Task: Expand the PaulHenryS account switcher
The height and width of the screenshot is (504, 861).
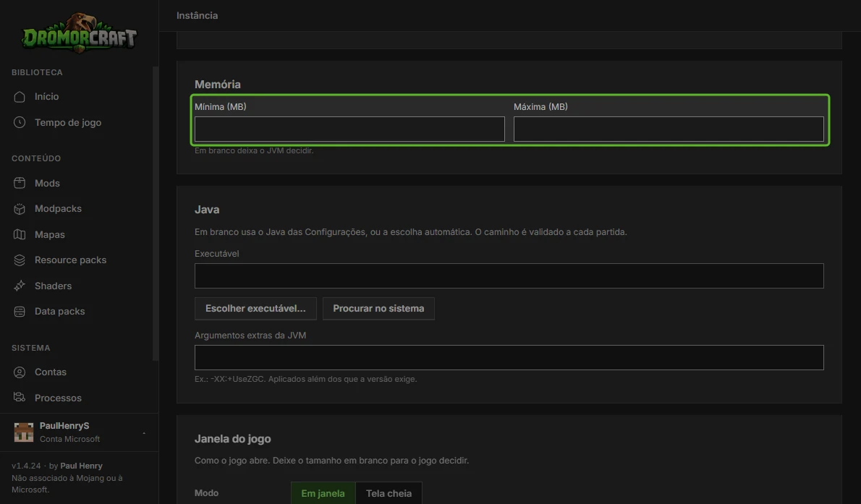Action: [144, 432]
